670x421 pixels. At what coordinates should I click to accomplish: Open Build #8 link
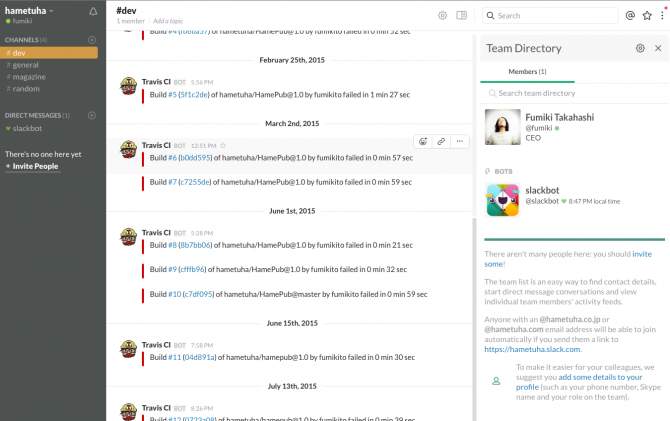(172, 245)
